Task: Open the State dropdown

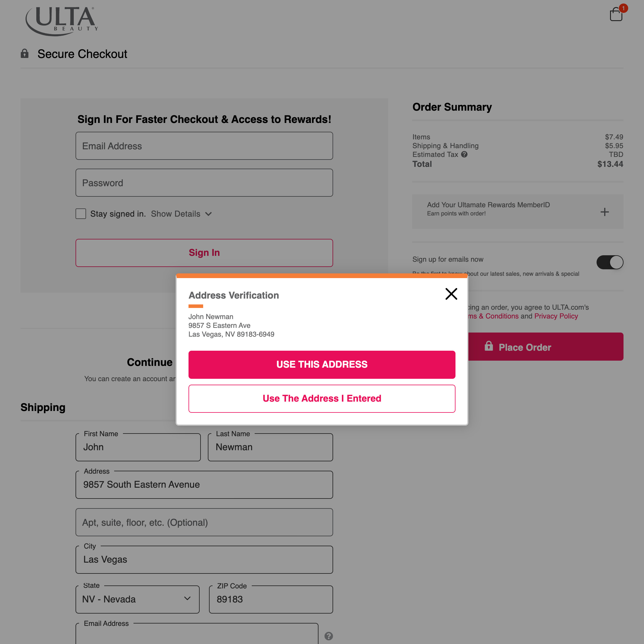Action: pos(137,599)
